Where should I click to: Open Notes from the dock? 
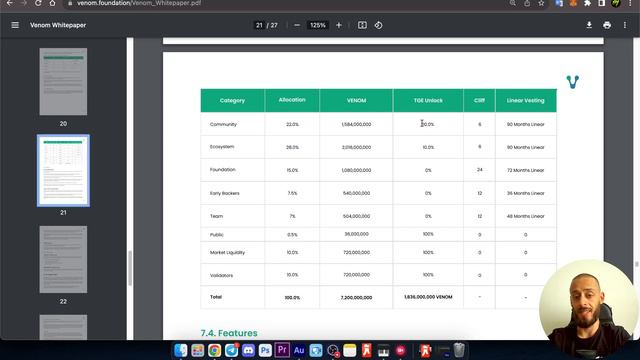coord(350,350)
